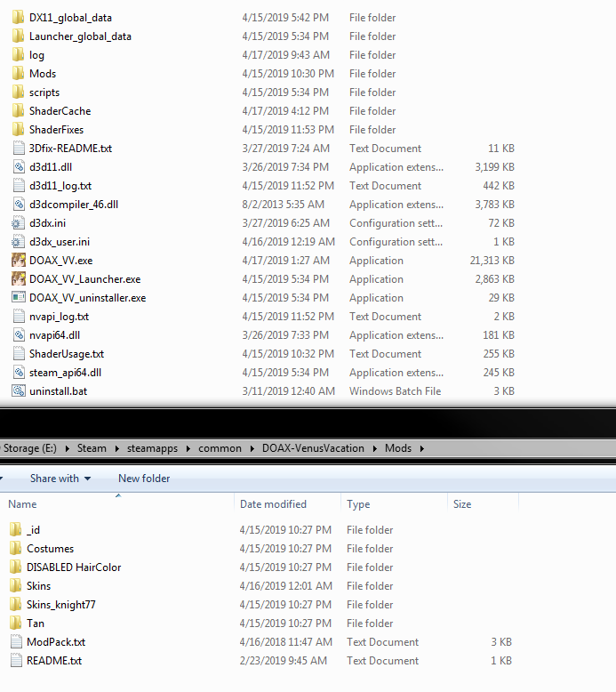Screen dimensions: 616x692
Task: Select the 'uninstall.bat' file name
Action: (58, 391)
